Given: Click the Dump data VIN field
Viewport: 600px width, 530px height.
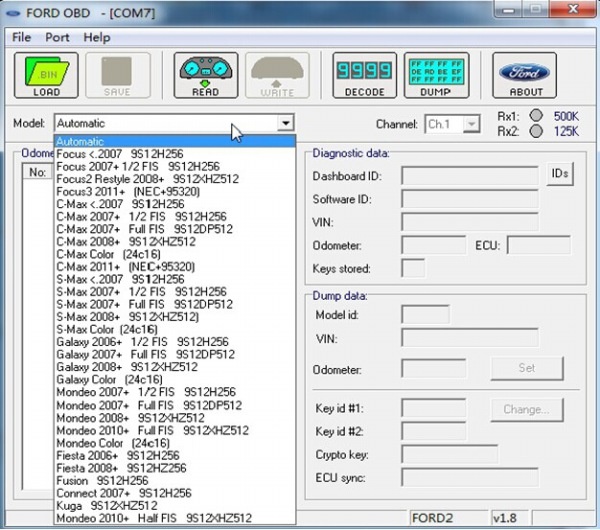Looking at the screenshot, I should tap(470, 338).
